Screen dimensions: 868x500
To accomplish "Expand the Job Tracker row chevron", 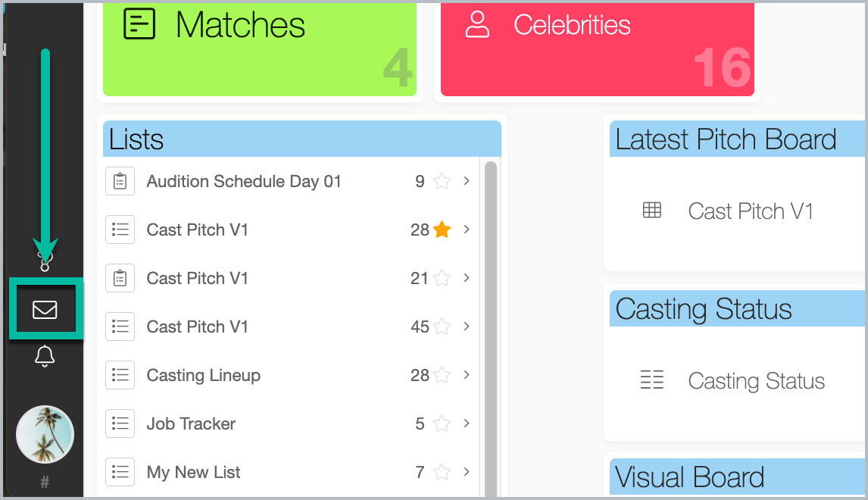I will click(467, 423).
